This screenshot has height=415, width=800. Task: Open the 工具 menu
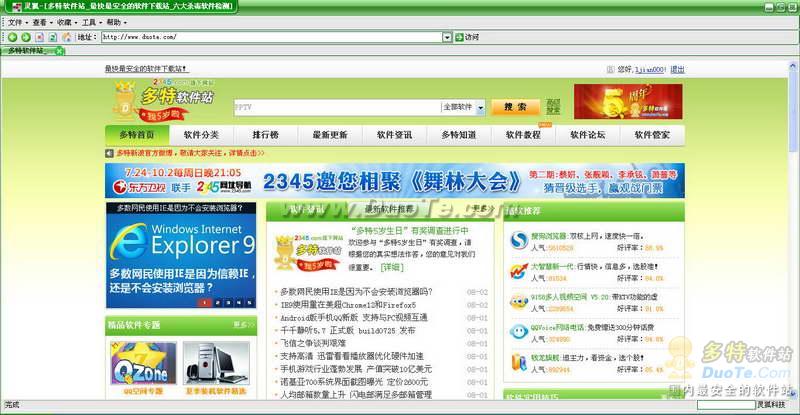point(91,21)
